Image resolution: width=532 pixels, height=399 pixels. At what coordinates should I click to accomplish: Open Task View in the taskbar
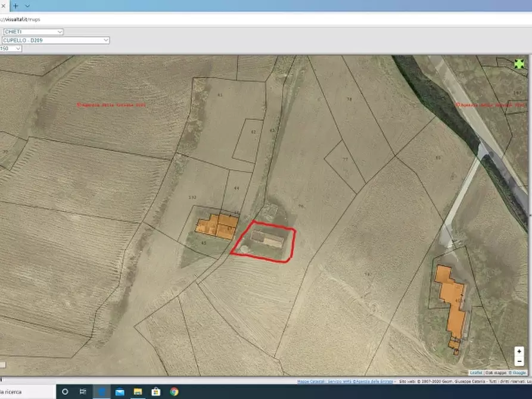[83, 391]
